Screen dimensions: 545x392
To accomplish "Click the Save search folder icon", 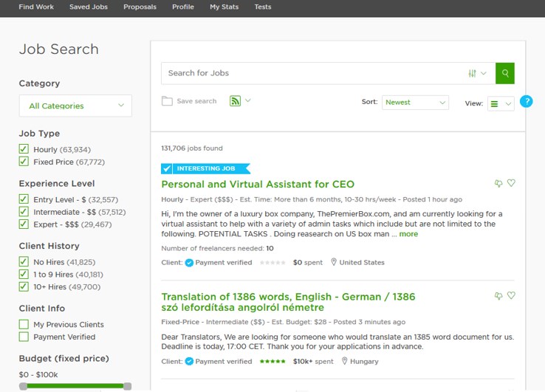I will (167, 101).
